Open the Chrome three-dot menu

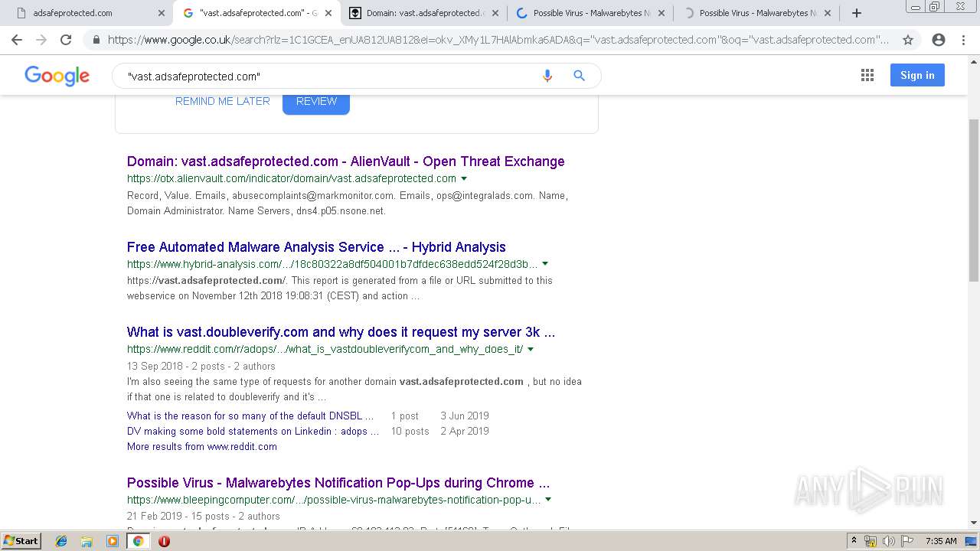pyautogui.click(x=963, y=40)
